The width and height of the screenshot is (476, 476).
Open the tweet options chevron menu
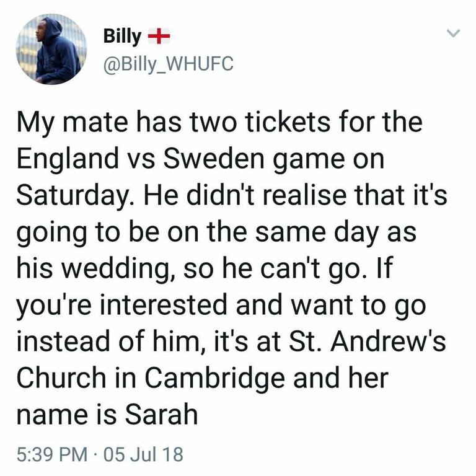point(454,33)
